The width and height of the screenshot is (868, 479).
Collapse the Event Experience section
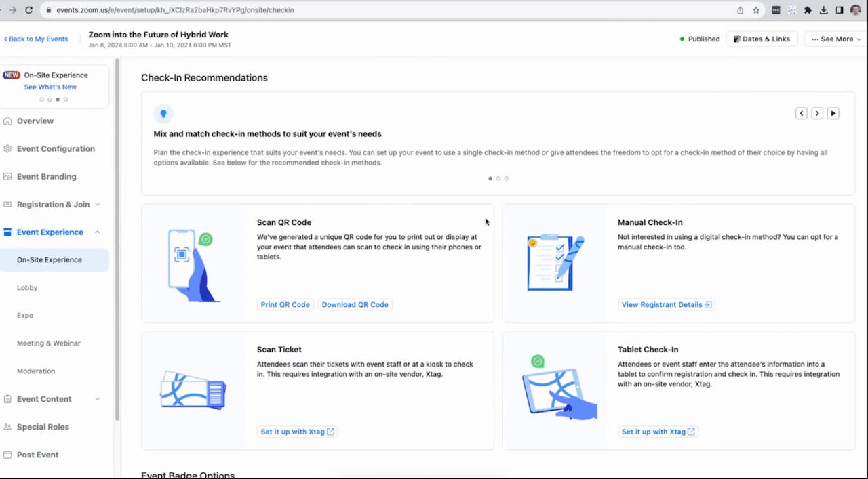97,232
